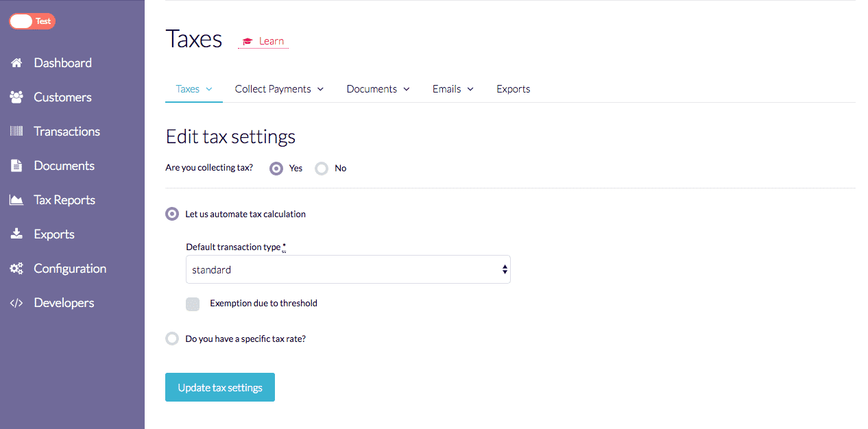868x429 pixels.
Task: Click the Tax Reports chart icon
Action: (x=16, y=200)
